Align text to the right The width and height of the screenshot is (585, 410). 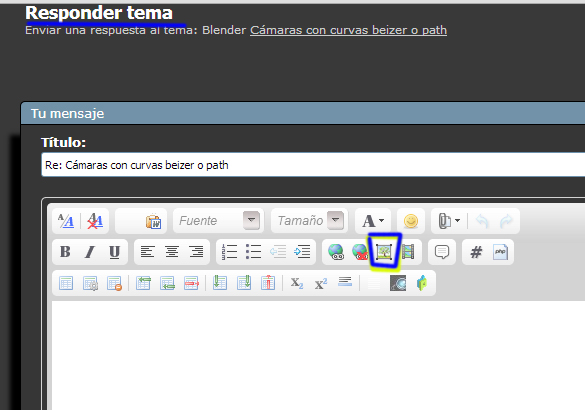(196, 252)
